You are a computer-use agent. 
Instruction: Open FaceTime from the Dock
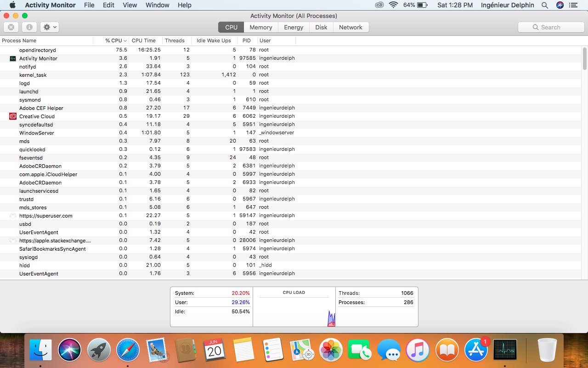tap(359, 351)
